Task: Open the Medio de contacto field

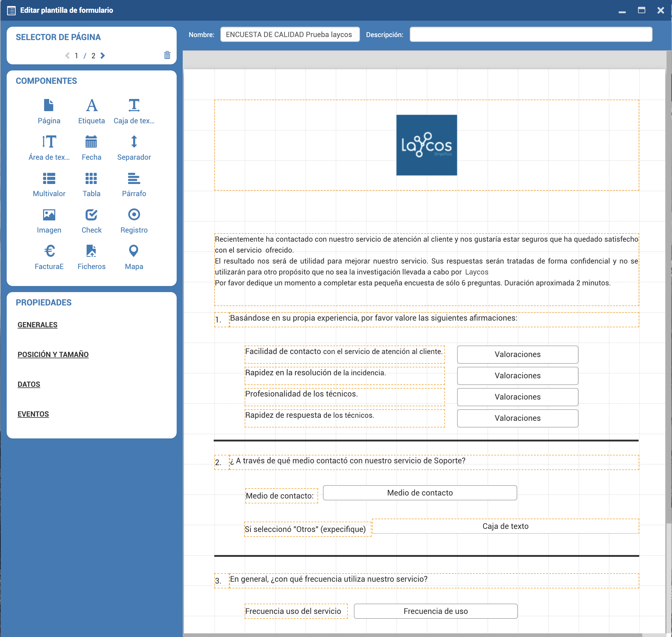Action: point(420,493)
